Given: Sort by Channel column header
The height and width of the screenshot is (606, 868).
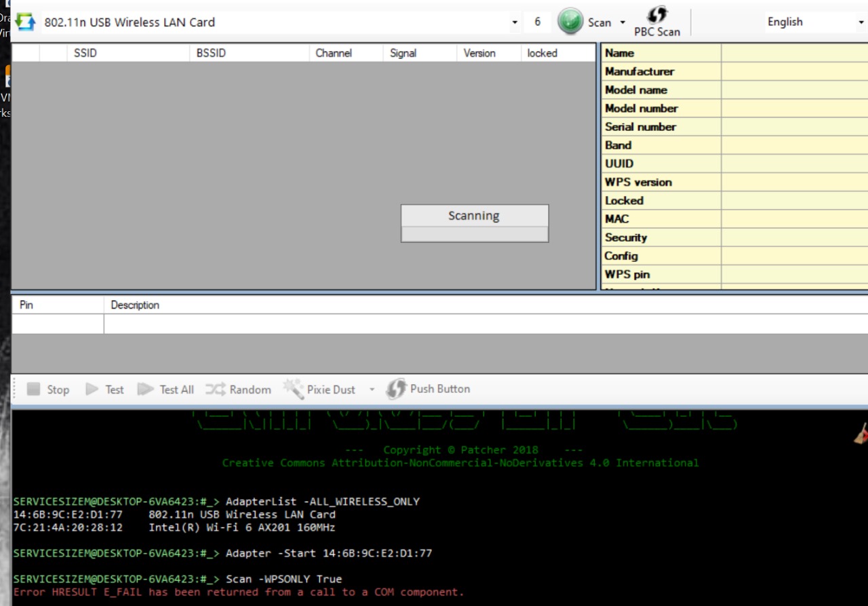Looking at the screenshot, I should pos(346,53).
